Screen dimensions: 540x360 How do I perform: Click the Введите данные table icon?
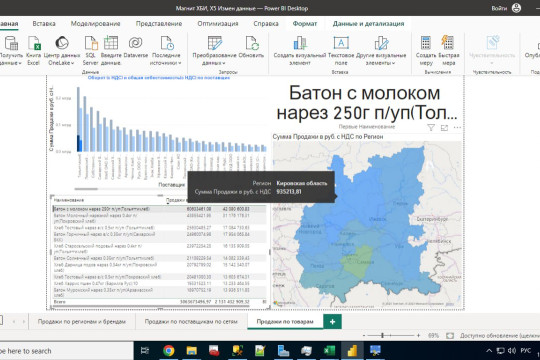tap(111, 43)
